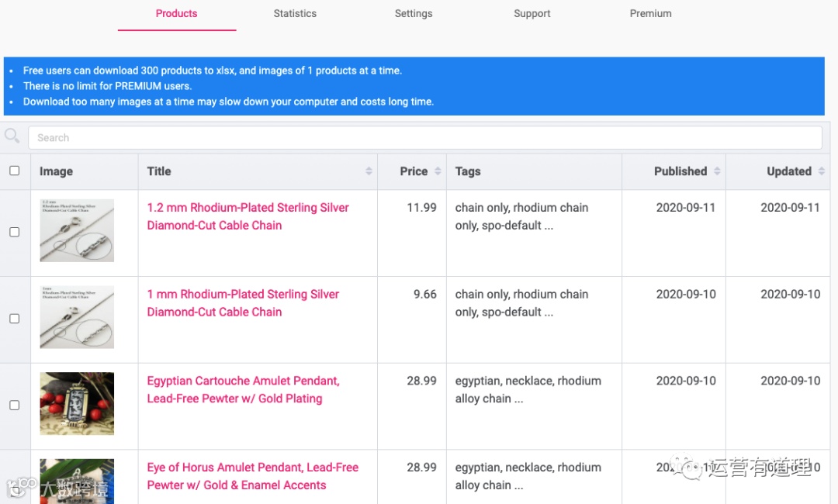View the 1.2 mm chain product thumbnail
The image size is (838, 504).
[x=77, y=230]
